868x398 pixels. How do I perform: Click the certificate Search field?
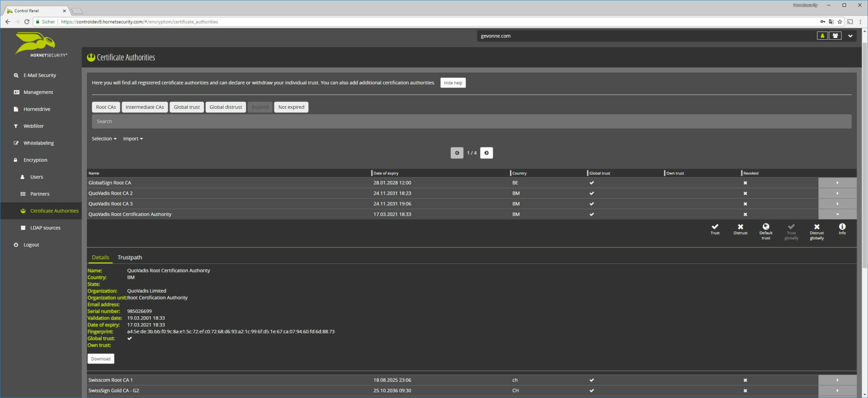coord(471,122)
